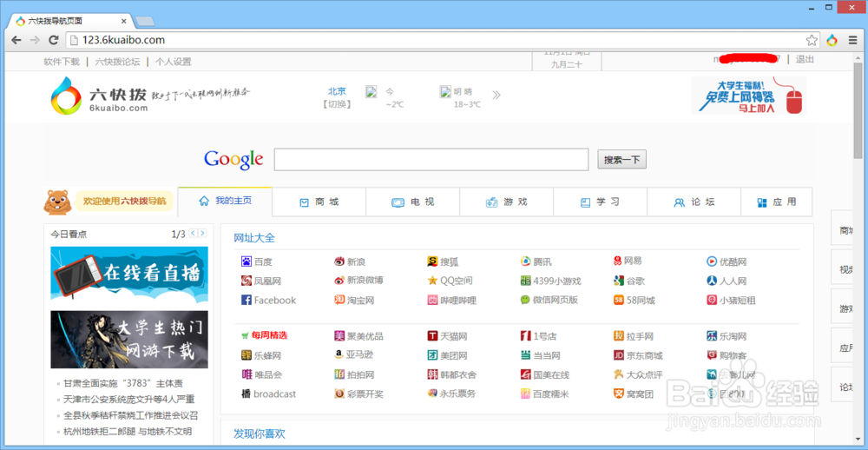Click the 六快拨 logo
The image size is (868, 450).
pos(100,96)
